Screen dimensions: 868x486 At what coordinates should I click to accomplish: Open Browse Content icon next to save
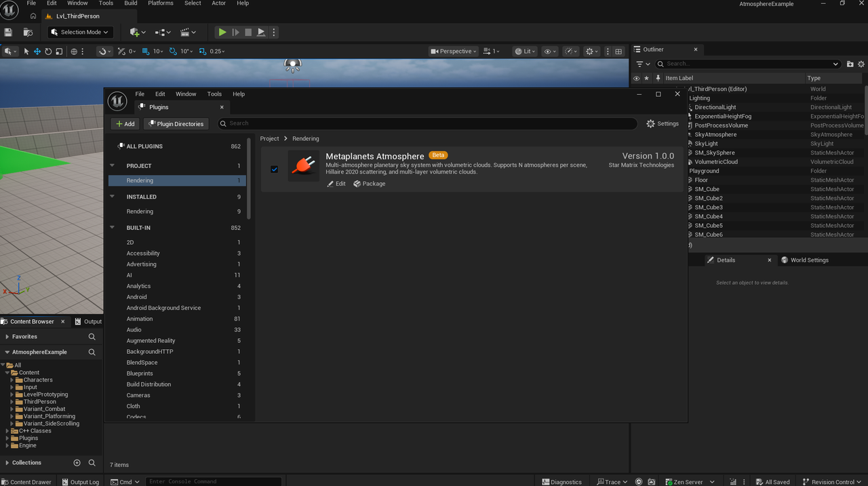point(28,32)
